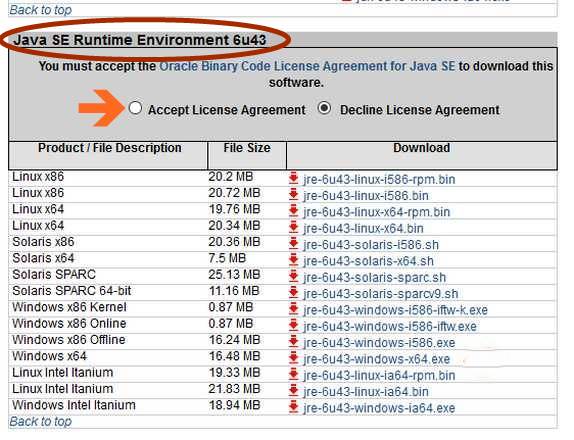
Task: Download jre-6u43-solaris-i586.sh file link
Action: point(371,245)
